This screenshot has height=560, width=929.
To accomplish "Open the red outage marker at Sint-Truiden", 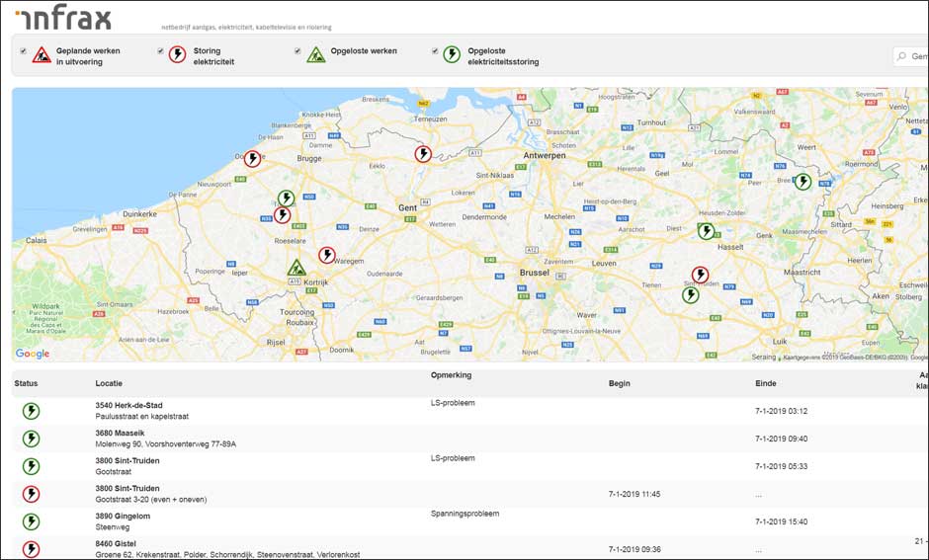I will (x=701, y=275).
